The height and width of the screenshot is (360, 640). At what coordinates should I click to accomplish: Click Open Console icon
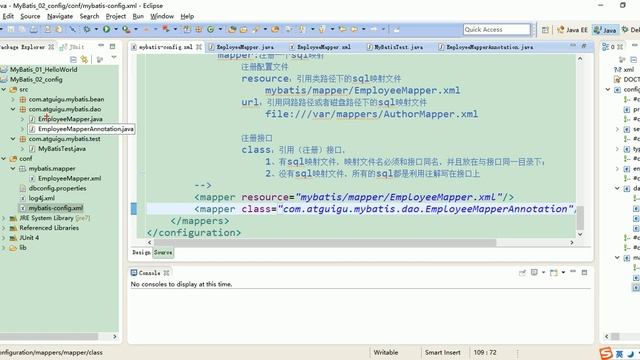click(x=553, y=272)
